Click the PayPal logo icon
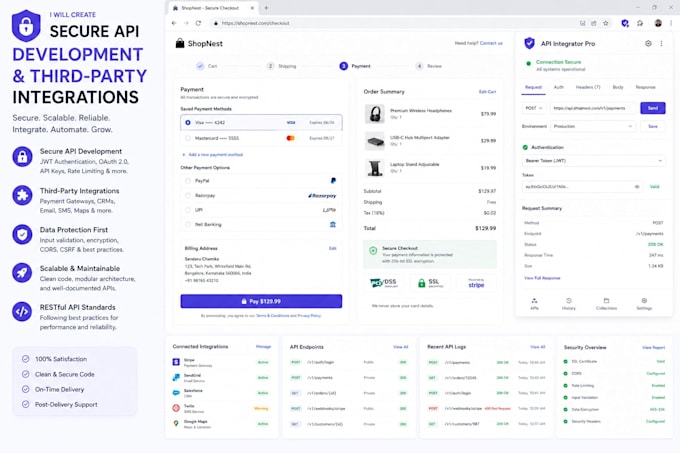Screen dimensions: 680x453 (x=333, y=180)
